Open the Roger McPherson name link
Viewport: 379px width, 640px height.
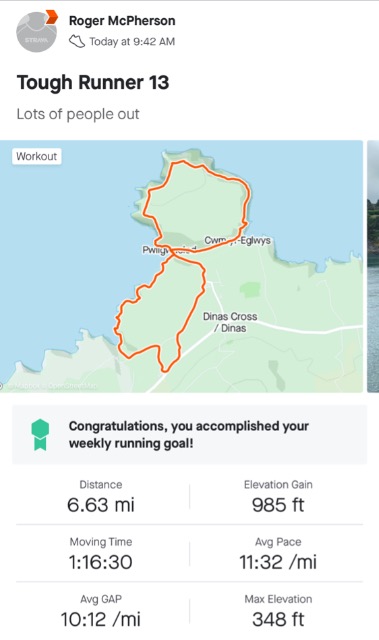(122, 21)
